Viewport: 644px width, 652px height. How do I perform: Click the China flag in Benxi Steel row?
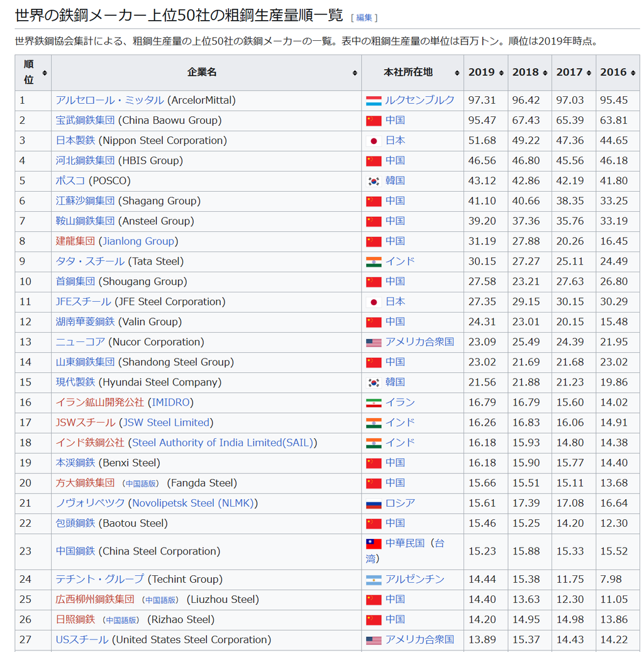coord(374,463)
